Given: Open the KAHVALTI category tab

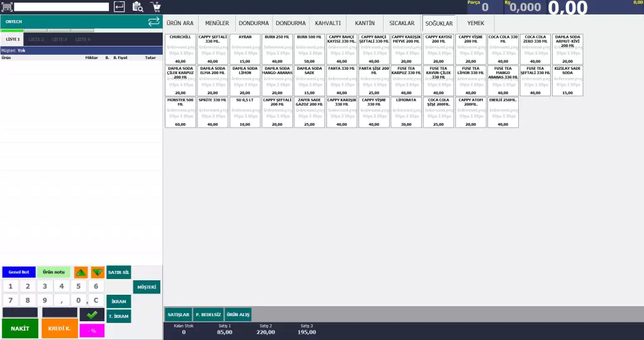Looking at the screenshot, I should 328,23.
